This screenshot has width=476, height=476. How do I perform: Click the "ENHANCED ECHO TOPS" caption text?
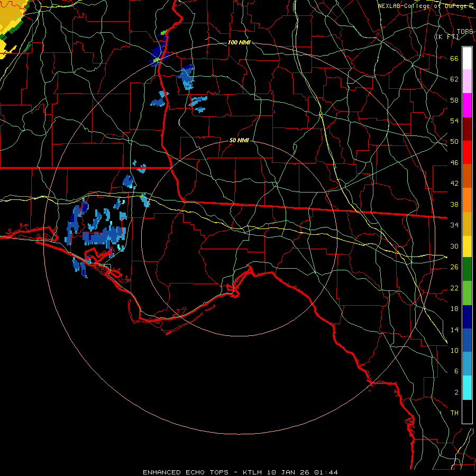coord(186,472)
